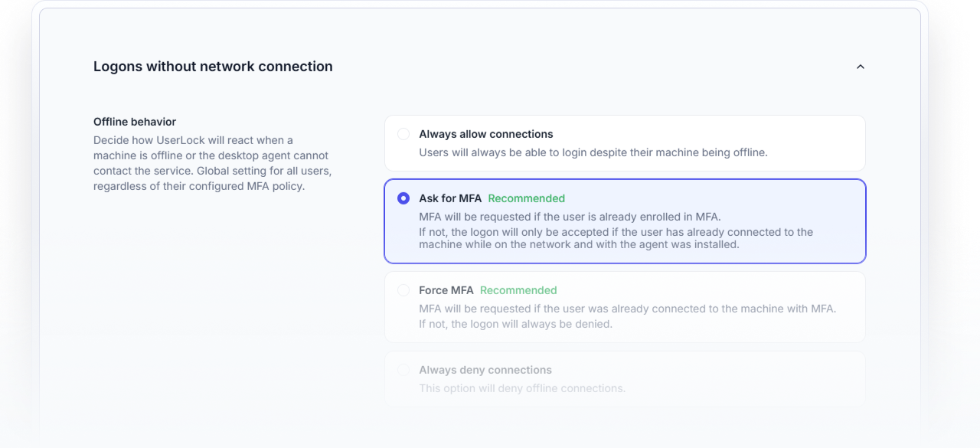980x448 pixels.
Task: Select the Always deny connections radio button
Action: [403, 370]
